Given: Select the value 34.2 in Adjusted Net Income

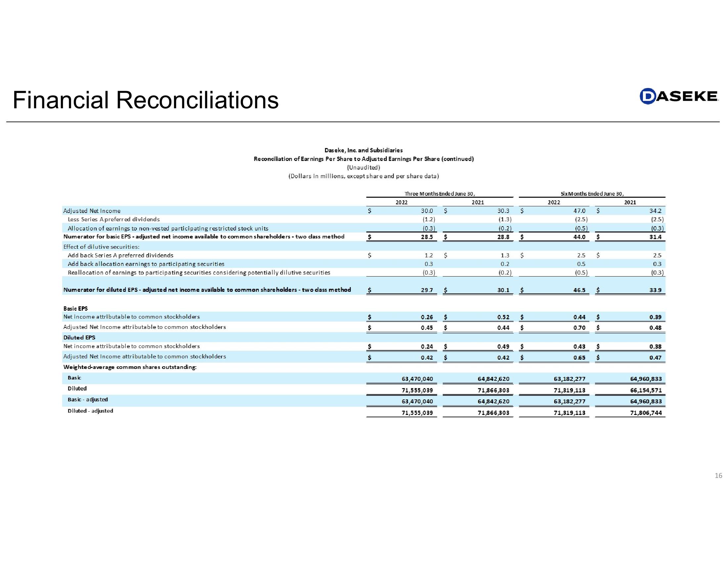Looking at the screenshot, I should pyautogui.click(x=655, y=211).
